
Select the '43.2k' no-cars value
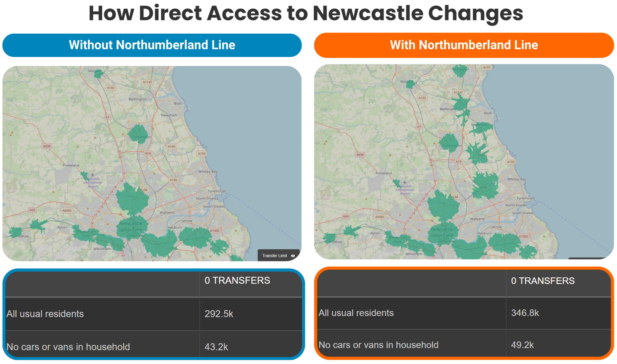(x=216, y=347)
